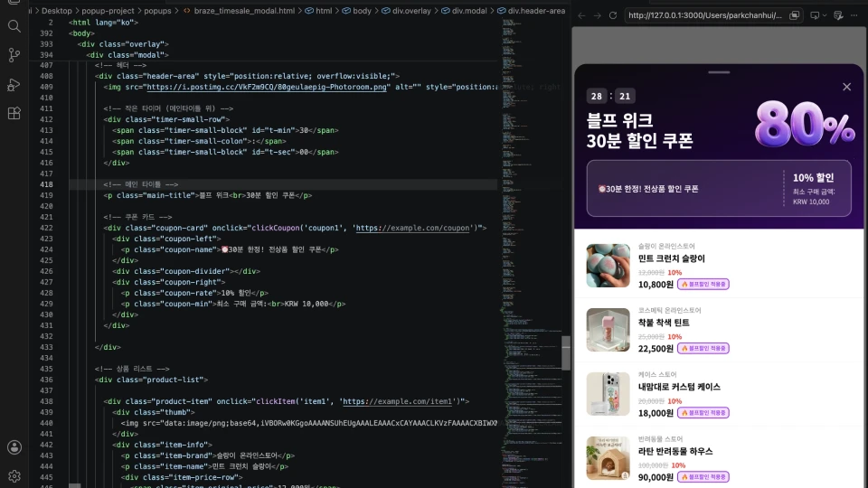The width and height of the screenshot is (868, 488).
Task: Click the div.overlay symbol icon in breadcrumb
Action: tap(386, 11)
